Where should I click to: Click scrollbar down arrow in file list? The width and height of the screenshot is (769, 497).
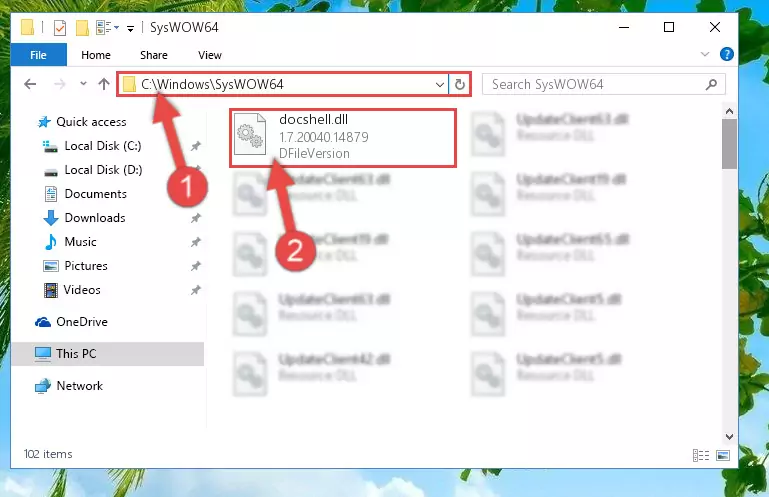pos(729,437)
